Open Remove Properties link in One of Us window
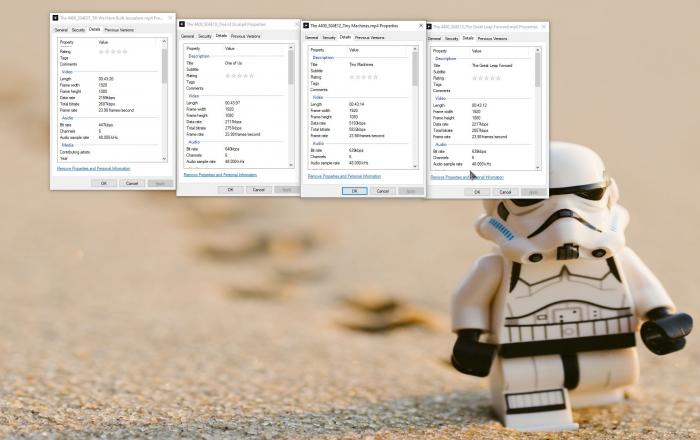700x440 pixels. [x=220, y=174]
